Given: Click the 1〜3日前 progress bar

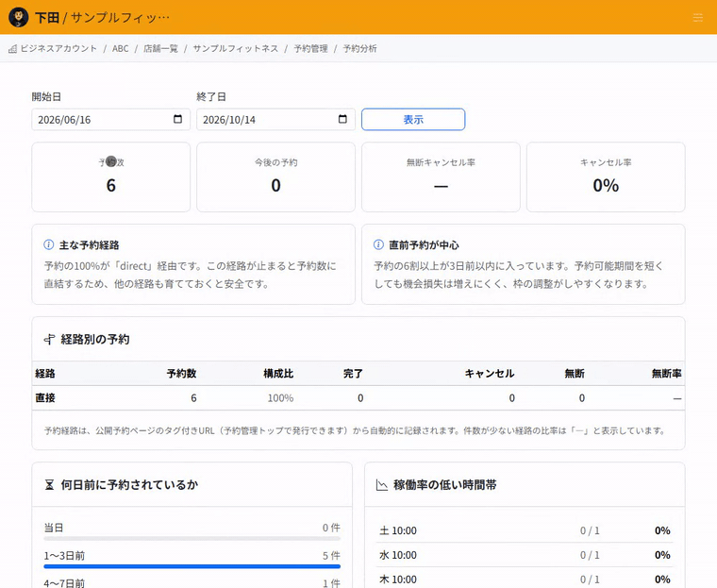Looking at the screenshot, I should click(x=192, y=566).
